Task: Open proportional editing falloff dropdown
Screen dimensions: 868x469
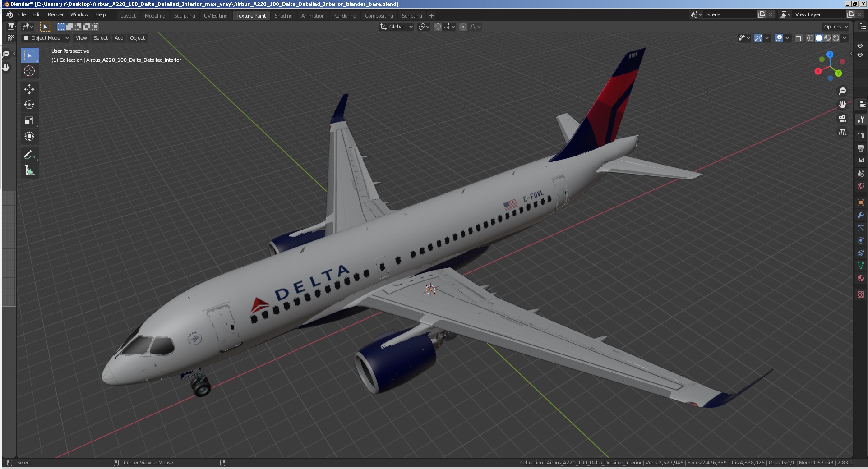Action: (x=475, y=27)
